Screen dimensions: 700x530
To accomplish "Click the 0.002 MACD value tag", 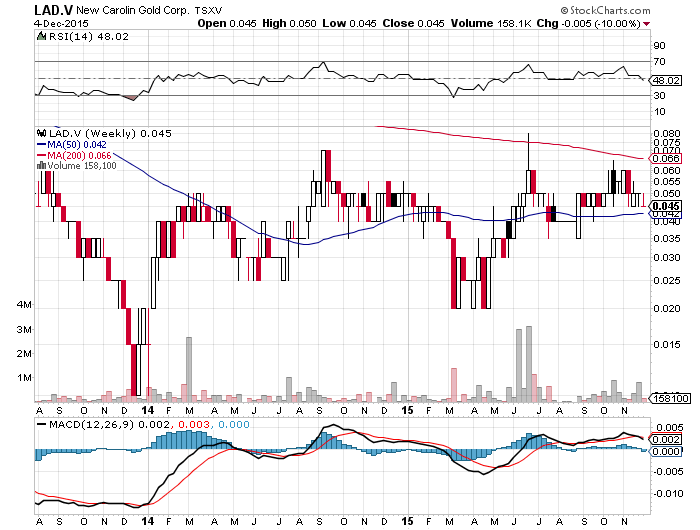I will [665, 440].
